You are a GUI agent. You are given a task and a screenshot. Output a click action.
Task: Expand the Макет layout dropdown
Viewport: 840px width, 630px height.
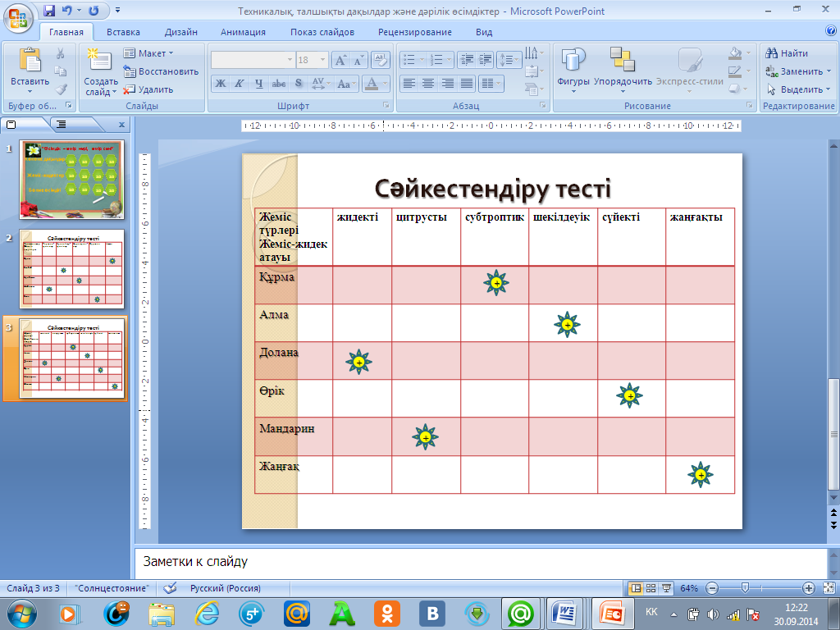pyautogui.click(x=171, y=53)
